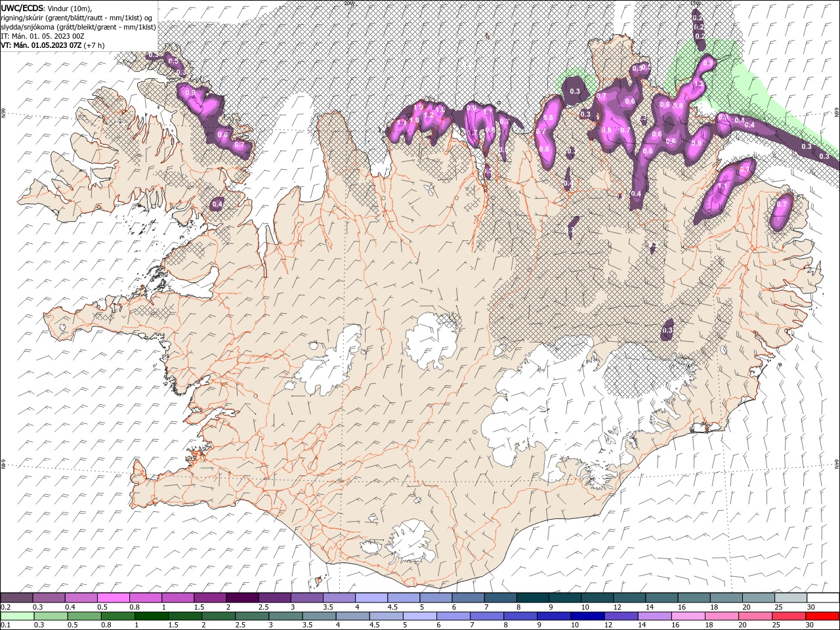The width and height of the screenshot is (840, 630).
Task: Click the '15W' longitude label at the top
Action: pyautogui.click(x=694, y=3)
